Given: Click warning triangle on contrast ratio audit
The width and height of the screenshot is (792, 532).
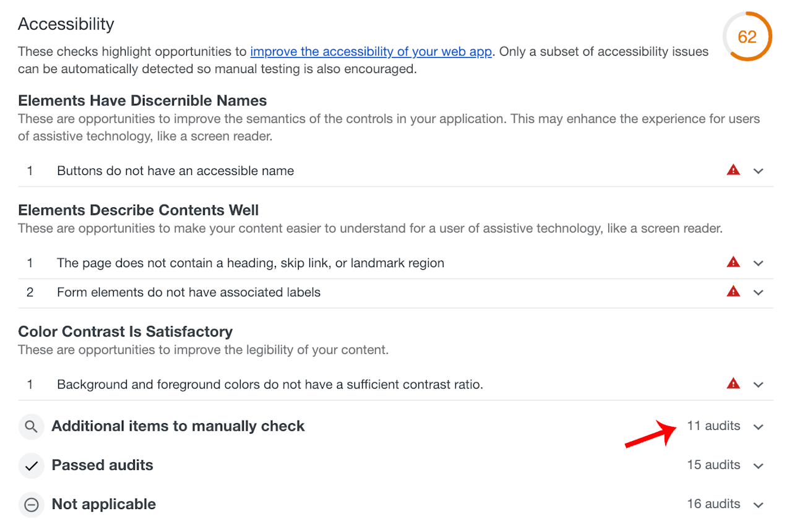Looking at the screenshot, I should coord(733,384).
